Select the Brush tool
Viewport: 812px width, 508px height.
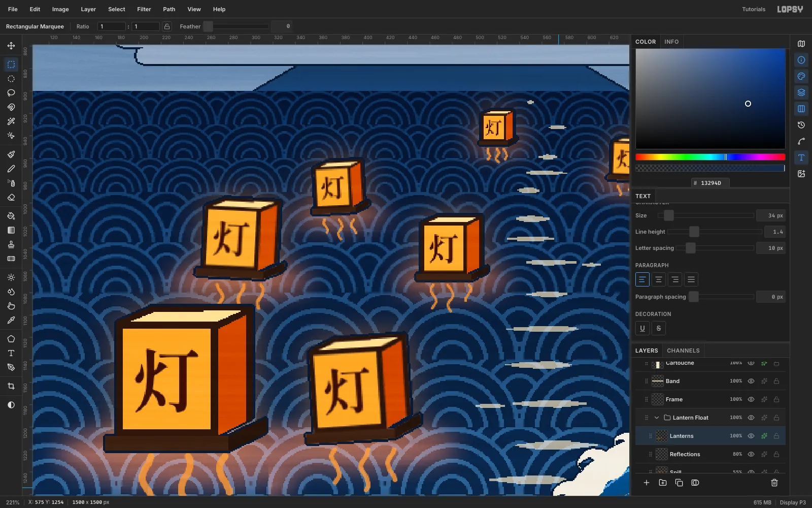pos(11,154)
